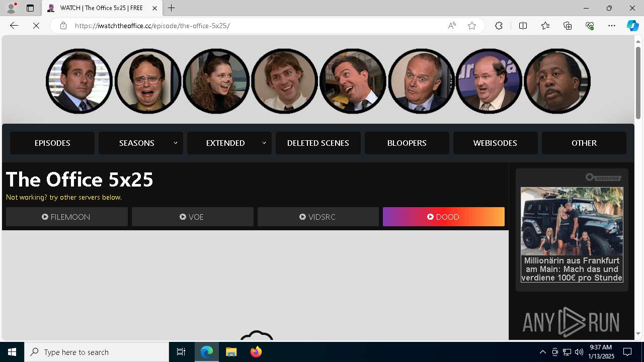Click the ad photo with black Jeep

pyautogui.click(x=572, y=221)
